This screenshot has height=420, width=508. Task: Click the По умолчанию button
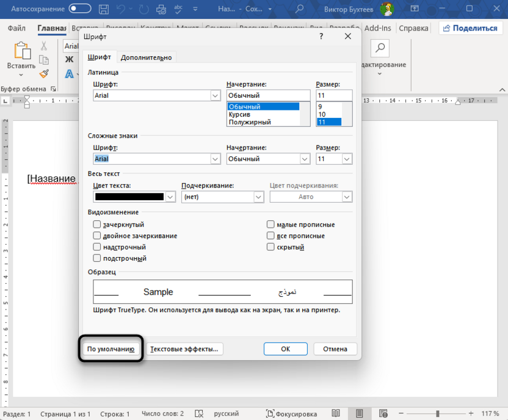(111, 349)
